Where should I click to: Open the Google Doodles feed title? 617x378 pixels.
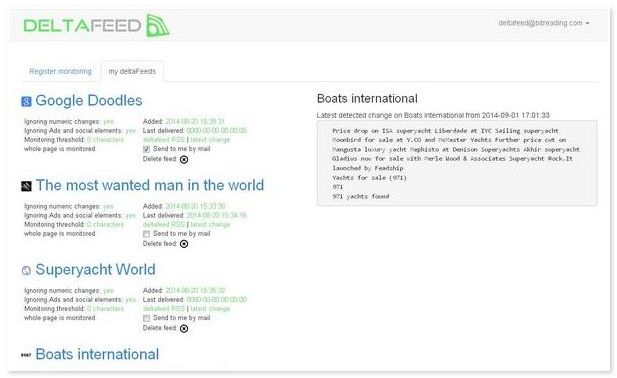point(89,101)
